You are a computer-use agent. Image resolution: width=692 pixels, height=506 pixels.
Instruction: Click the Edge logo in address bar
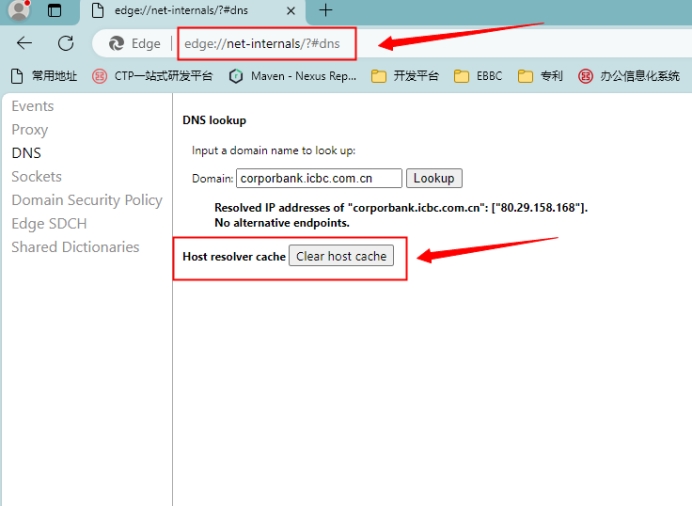116,44
